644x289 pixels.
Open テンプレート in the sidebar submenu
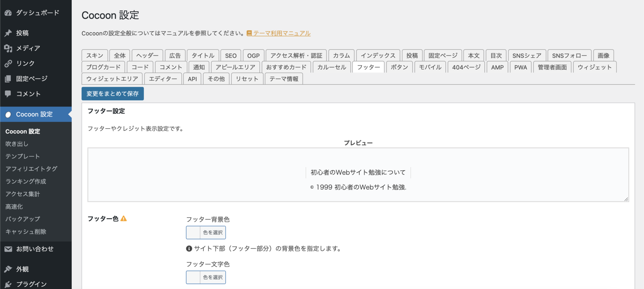tap(22, 156)
